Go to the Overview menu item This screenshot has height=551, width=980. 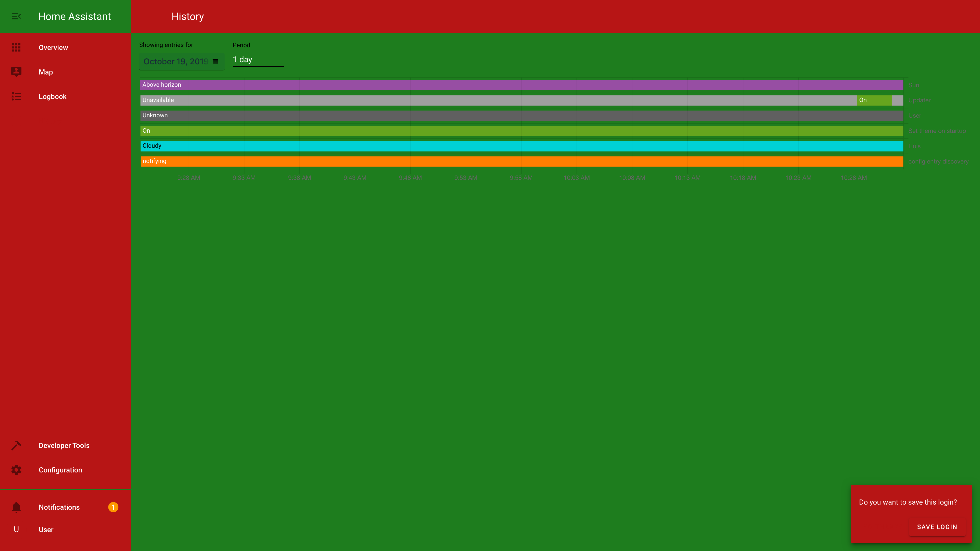53,47
